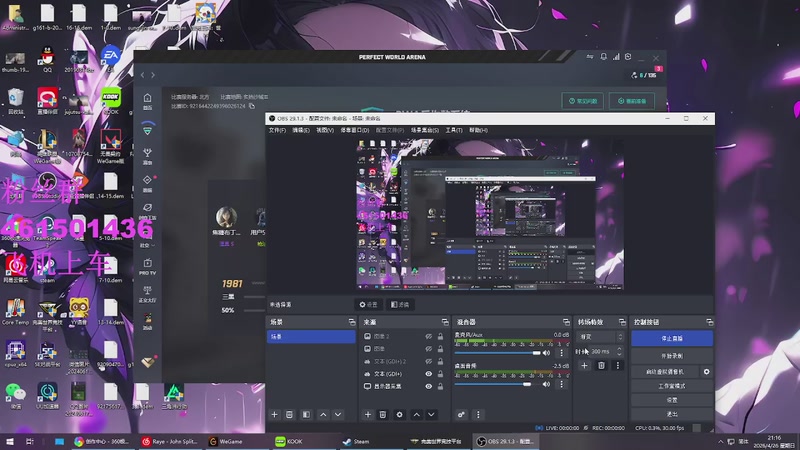Open OBS 场景集合(S) menu
Image resolution: width=800 pixels, height=450 pixels.
425,130
